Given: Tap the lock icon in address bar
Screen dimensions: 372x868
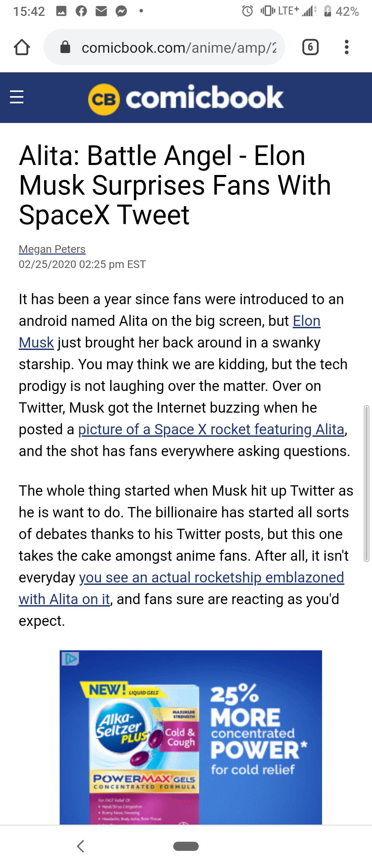Looking at the screenshot, I should (65, 47).
